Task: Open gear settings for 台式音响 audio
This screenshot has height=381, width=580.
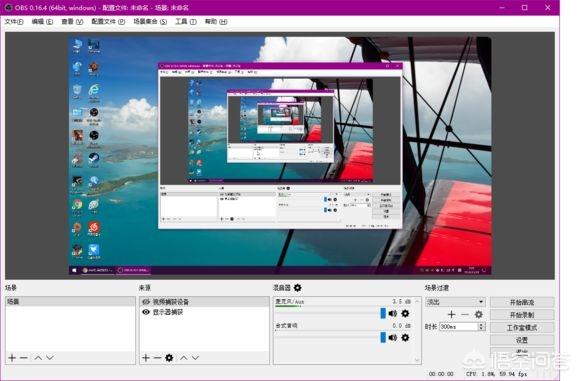Action: [405, 337]
